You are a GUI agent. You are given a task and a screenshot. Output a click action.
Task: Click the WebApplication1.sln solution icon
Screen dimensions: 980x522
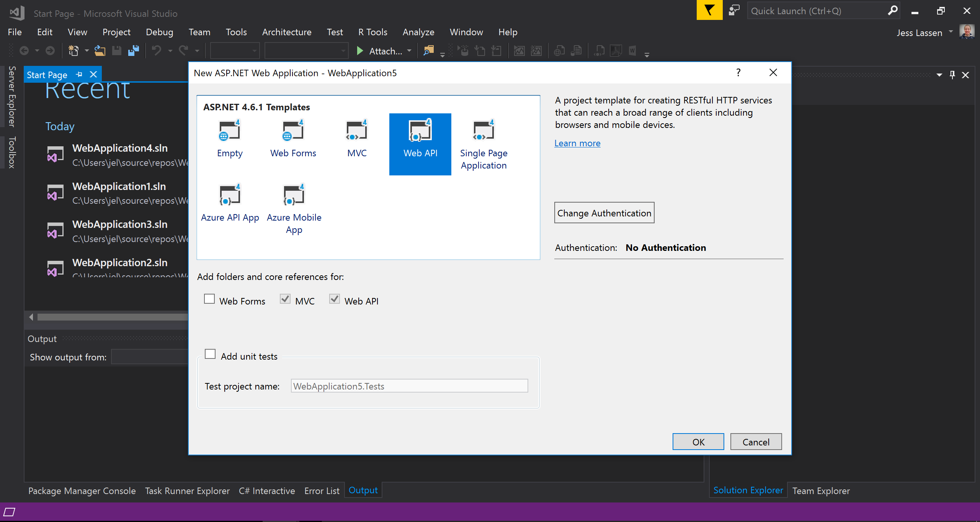click(55, 192)
